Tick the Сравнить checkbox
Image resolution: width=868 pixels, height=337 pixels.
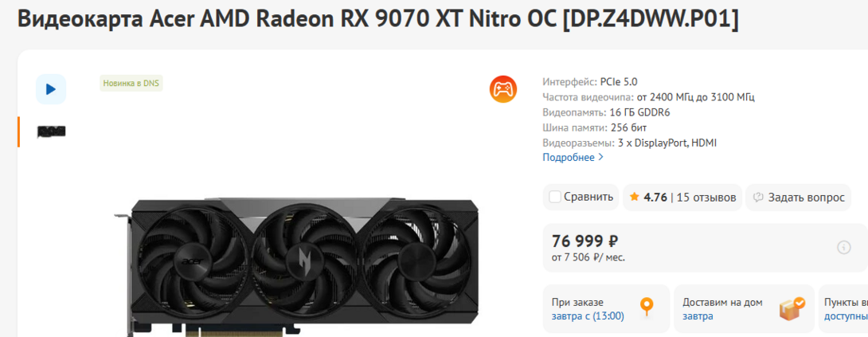click(555, 197)
